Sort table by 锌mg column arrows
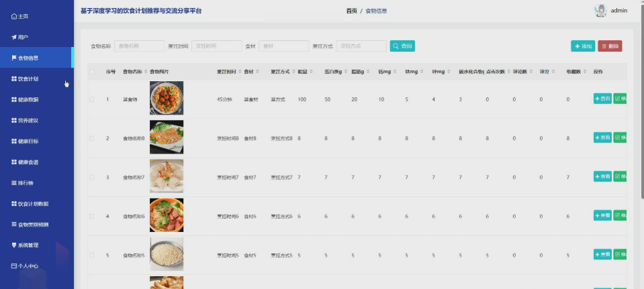This screenshot has width=644, height=289. 449,72
